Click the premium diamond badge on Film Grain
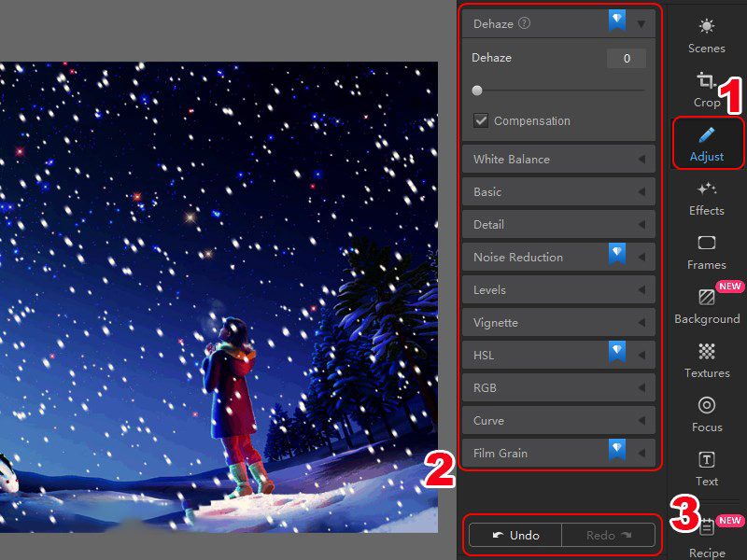The height and width of the screenshot is (560, 747). (x=617, y=450)
